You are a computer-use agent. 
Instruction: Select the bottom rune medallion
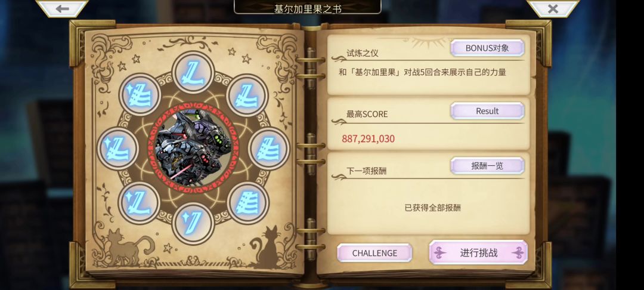[x=193, y=223]
